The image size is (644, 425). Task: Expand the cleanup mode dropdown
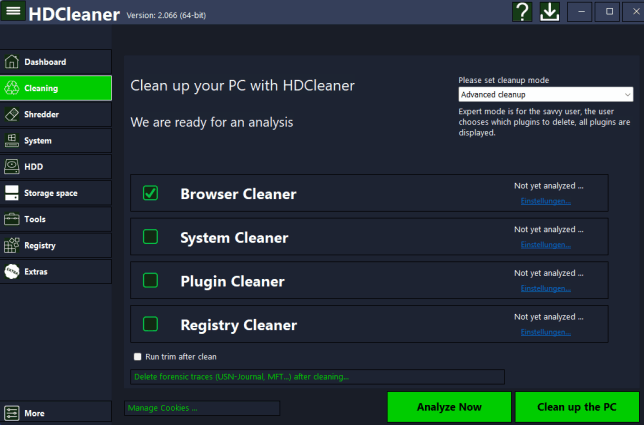(545, 94)
